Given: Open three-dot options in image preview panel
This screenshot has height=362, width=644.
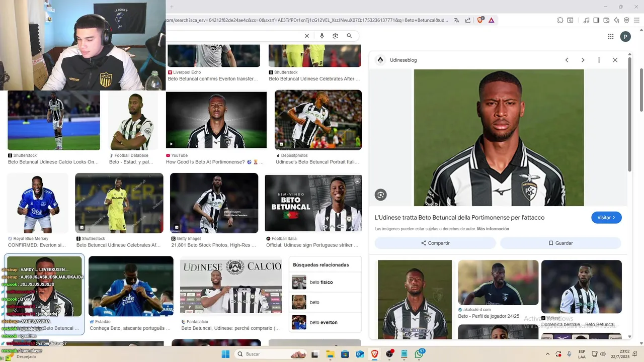Looking at the screenshot, I should click(x=599, y=60).
